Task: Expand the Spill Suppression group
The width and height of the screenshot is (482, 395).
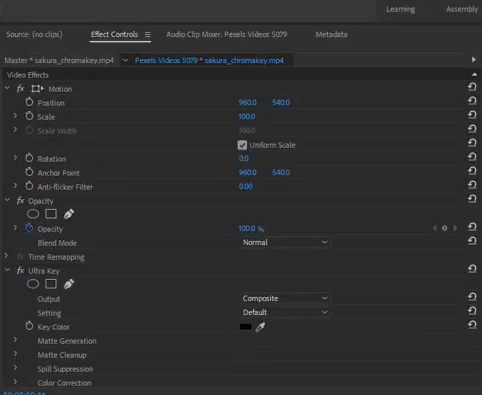Action: click(x=15, y=368)
